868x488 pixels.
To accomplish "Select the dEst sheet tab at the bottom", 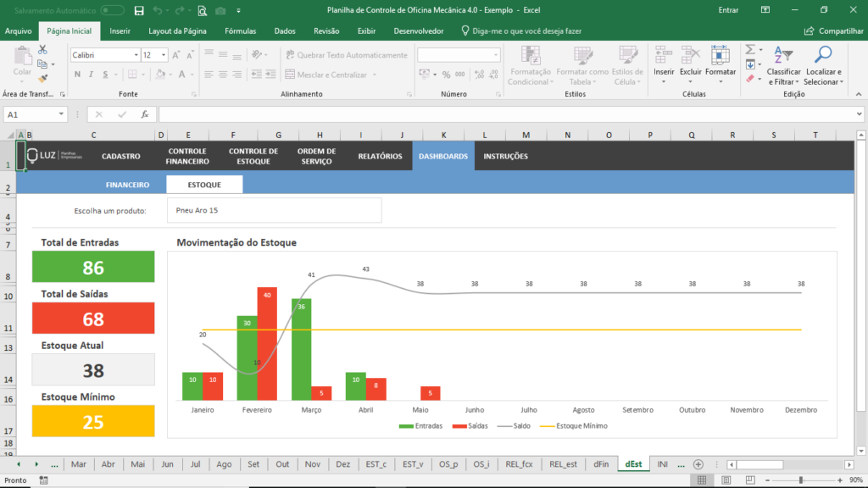I will pyautogui.click(x=632, y=464).
